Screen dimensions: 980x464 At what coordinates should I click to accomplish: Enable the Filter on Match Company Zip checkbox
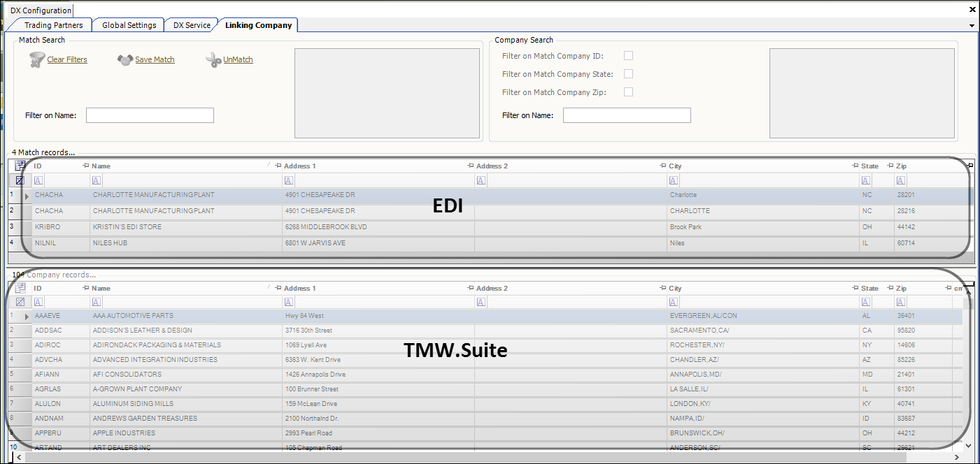pos(628,92)
